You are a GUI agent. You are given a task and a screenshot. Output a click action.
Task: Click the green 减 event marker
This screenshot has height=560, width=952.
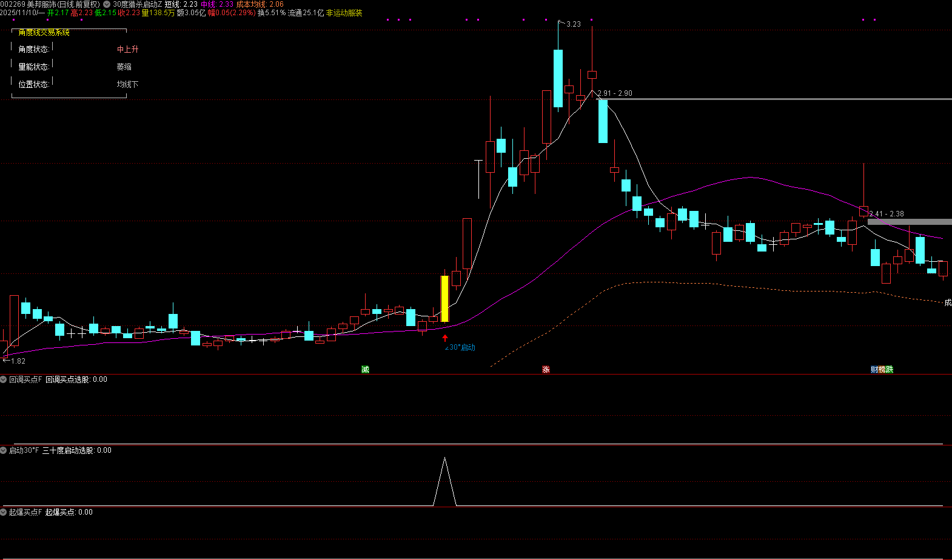[x=365, y=369]
